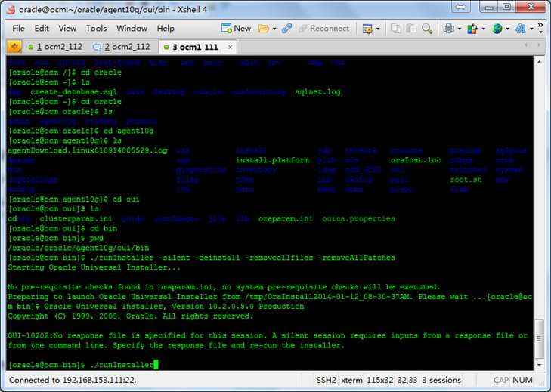
Task: Click the Paste toolbar icon
Action: pos(411,29)
